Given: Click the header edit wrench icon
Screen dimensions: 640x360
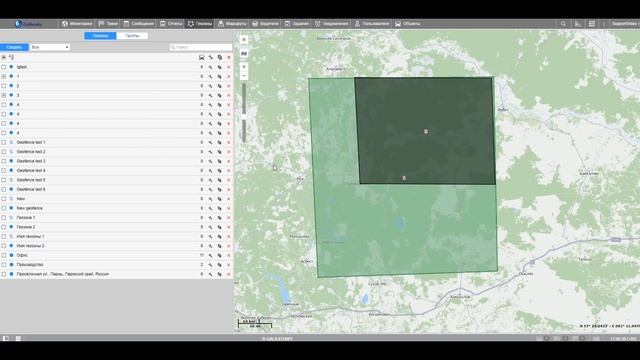Looking at the screenshot, I should pos(211,58).
